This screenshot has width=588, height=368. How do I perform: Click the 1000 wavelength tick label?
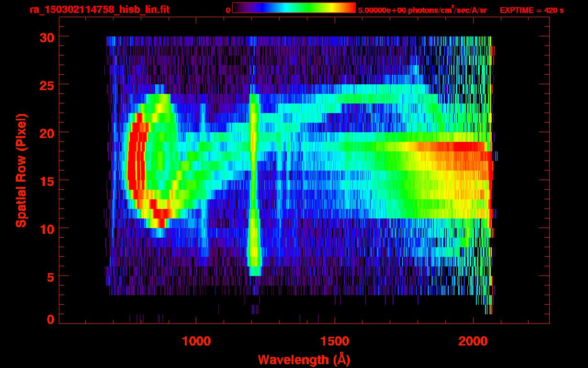196,341
